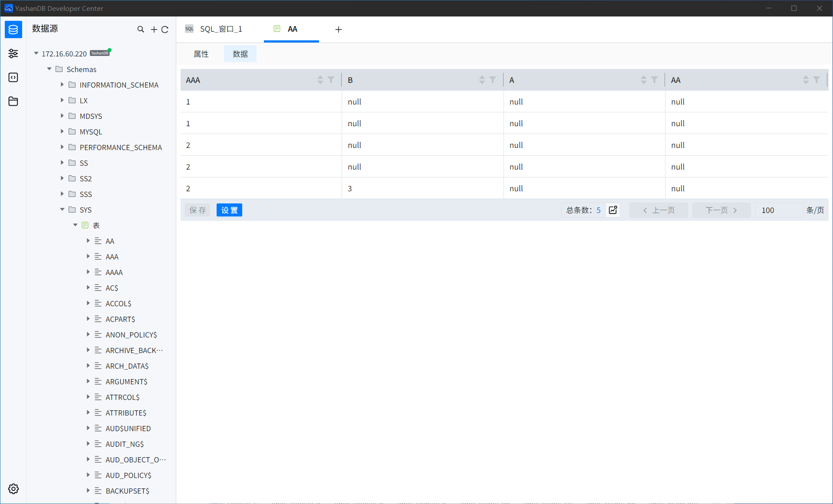This screenshot has width=833, height=504.
Task: Collapse the SYS schema node
Action: [62, 209]
